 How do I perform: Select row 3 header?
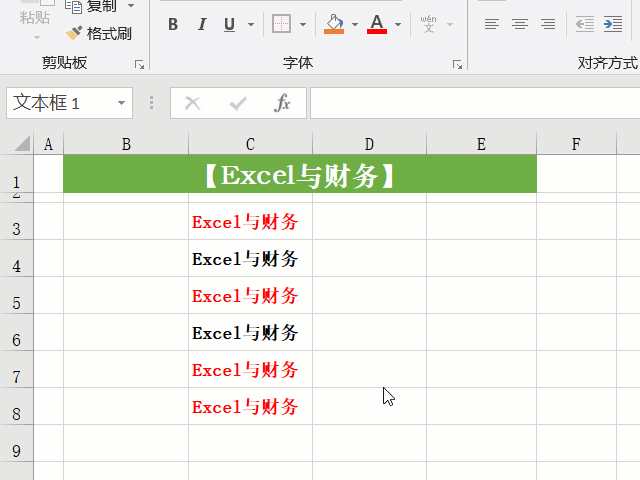pos(16,221)
